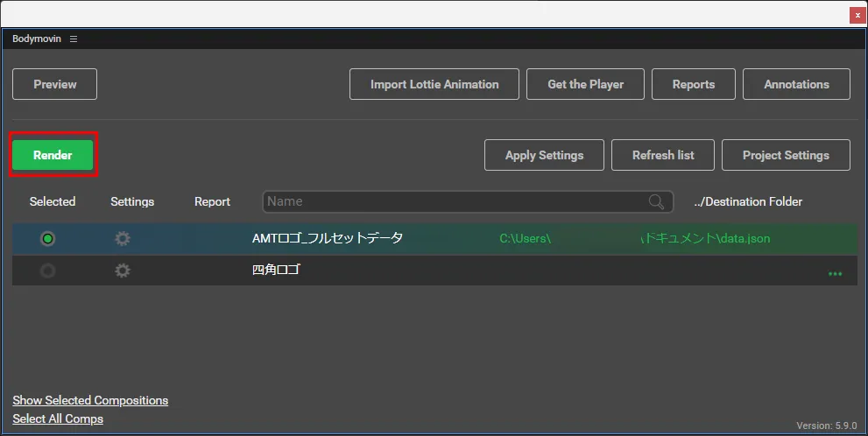The width and height of the screenshot is (868, 436).
Task: Select the 四角ロゴ composition radio button
Action: (x=47, y=271)
